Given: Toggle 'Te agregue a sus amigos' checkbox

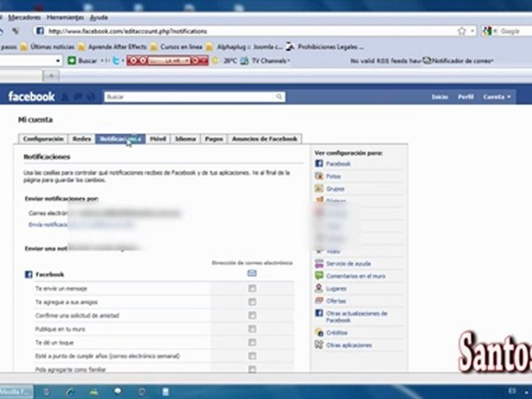Looking at the screenshot, I should tap(252, 301).
